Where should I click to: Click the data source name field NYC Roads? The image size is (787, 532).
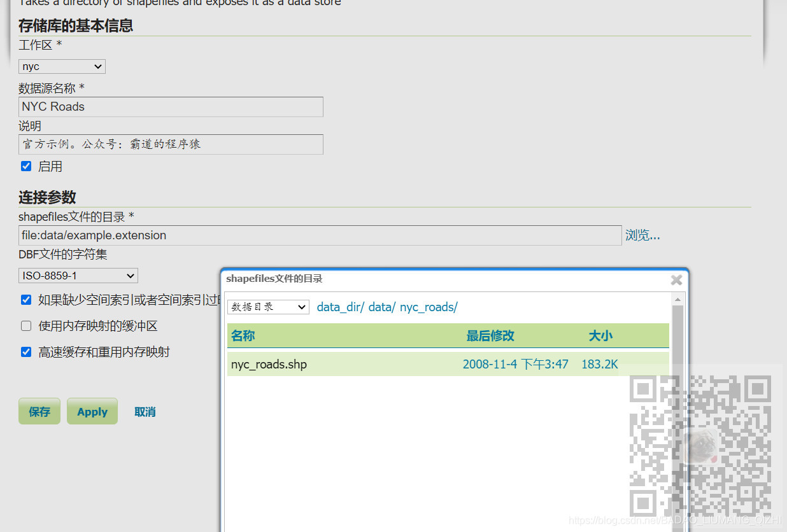[171, 107]
